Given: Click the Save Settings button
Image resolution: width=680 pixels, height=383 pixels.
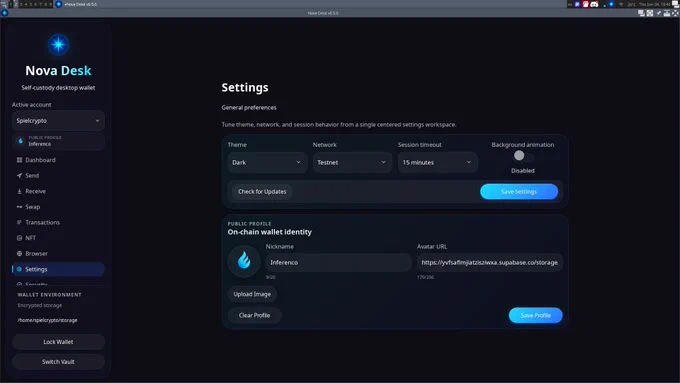Looking at the screenshot, I should (519, 192).
